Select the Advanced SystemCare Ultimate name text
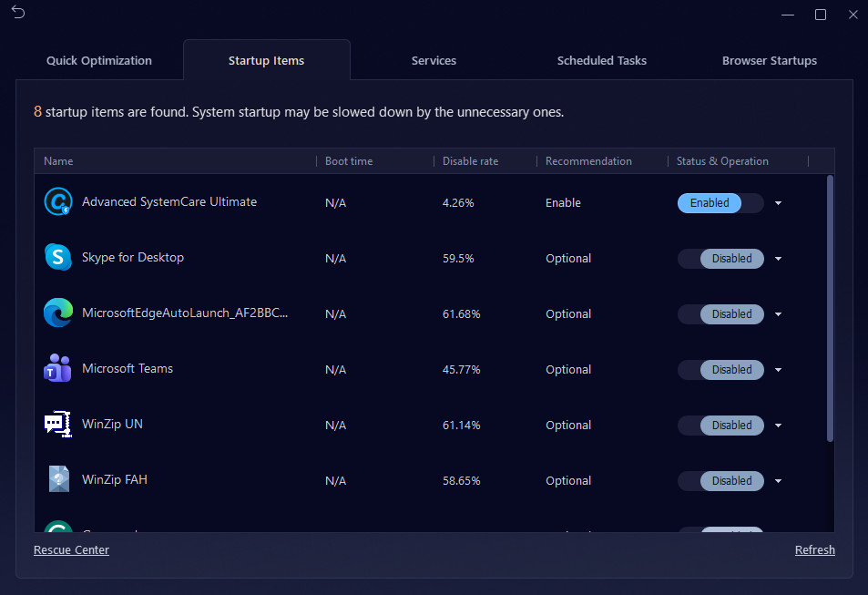The image size is (868, 595). pos(169,201)
